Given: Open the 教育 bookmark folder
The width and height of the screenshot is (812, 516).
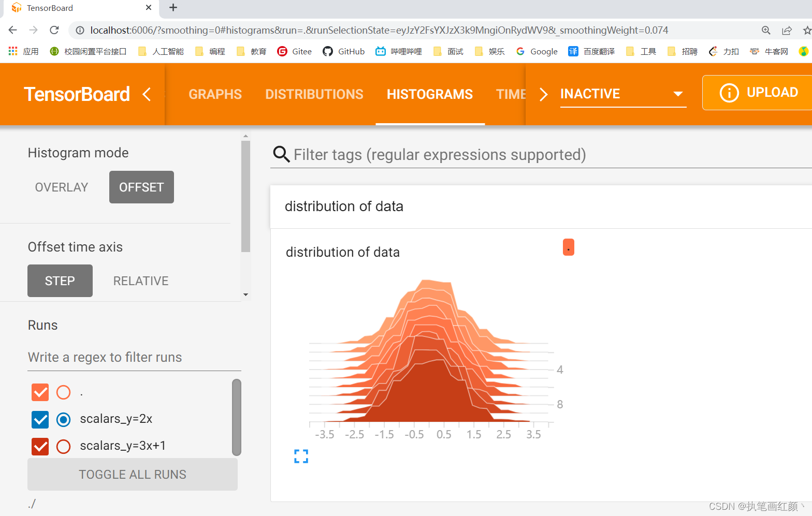Looking at the screenshot, I should [252, 51].
